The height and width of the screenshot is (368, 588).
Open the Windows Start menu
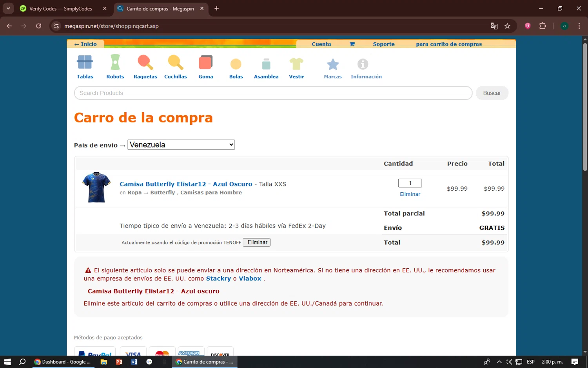point(7,362)
